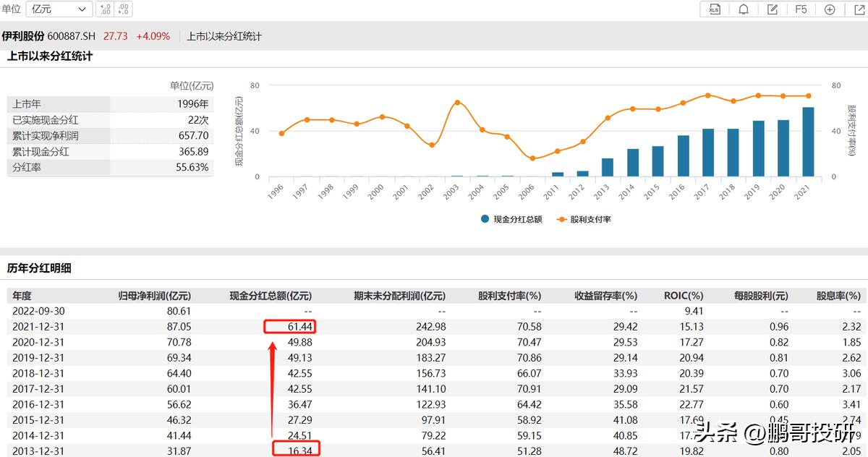Refresh the page with the F5 icon
This screenshot has height=457, width=868.
pos(801,9)
